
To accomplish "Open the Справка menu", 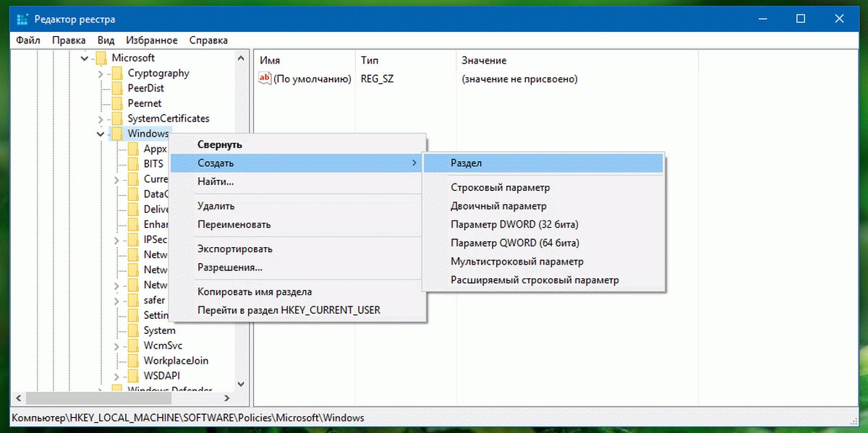I will [208, 40].
